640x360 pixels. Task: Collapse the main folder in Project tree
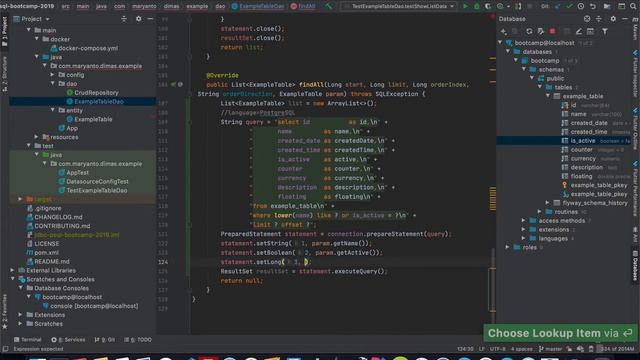click(x=29, y=30)
